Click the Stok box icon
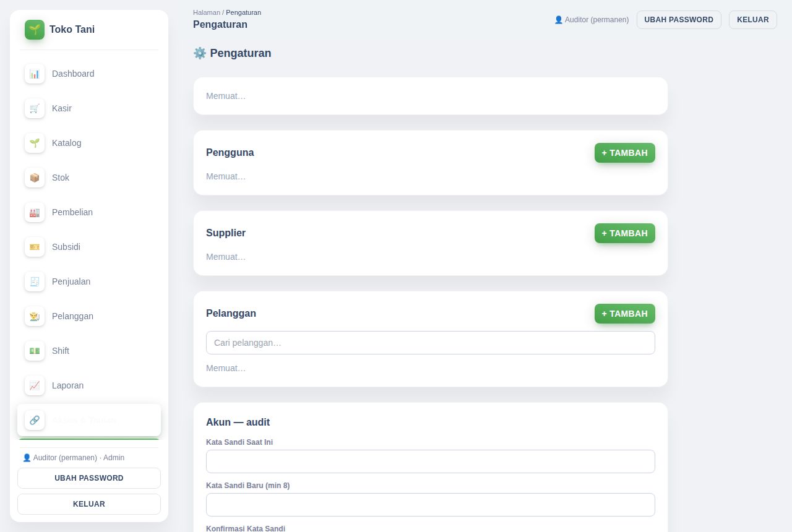This screenshot has width=792, height=532. click(x=35, y=178)
